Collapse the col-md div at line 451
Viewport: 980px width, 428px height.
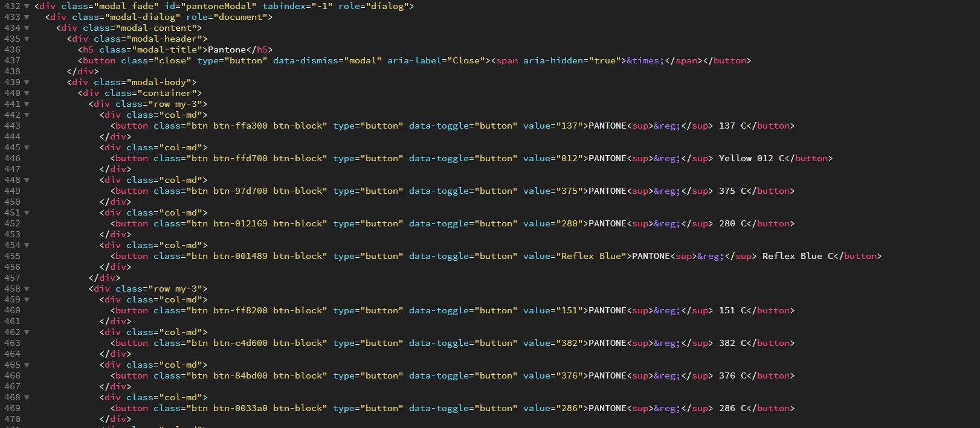(27, 212)
